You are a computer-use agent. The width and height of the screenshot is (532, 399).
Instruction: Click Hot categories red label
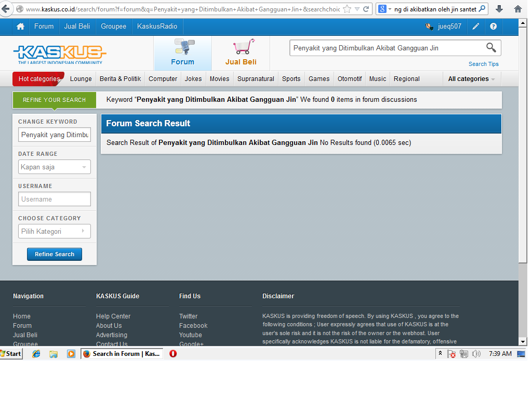(38, 79)
